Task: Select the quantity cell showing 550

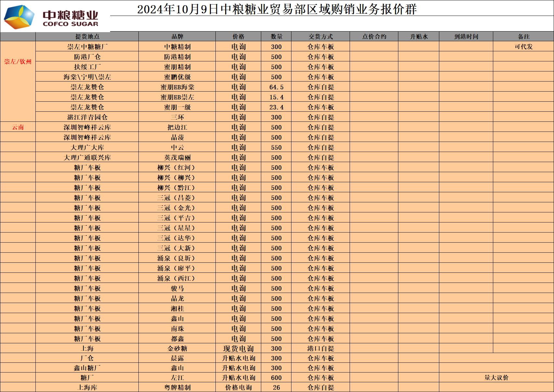Action: 276,147
